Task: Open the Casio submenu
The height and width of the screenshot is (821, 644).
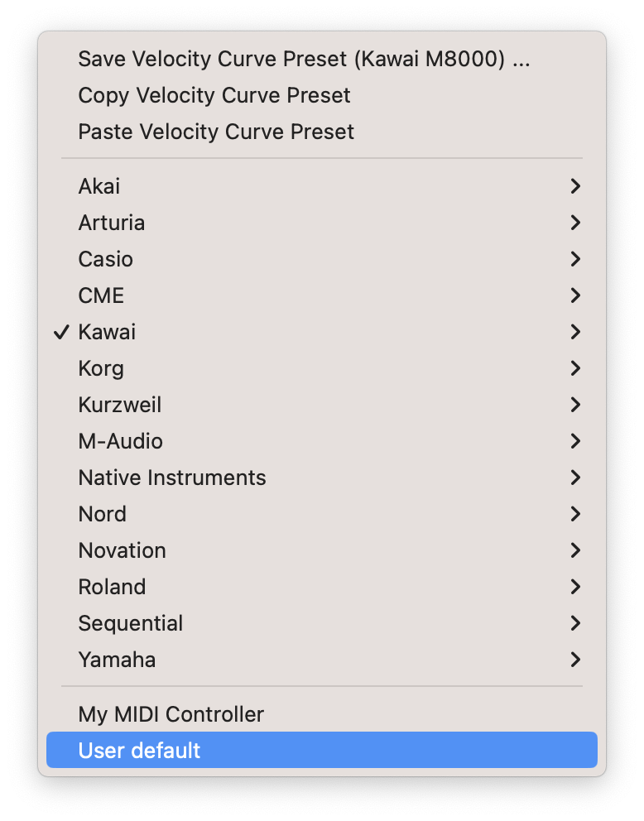Action: [575, 258]
